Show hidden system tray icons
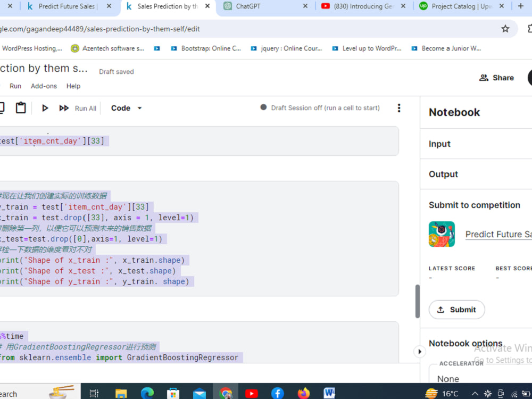This screenshot has width=532, height=399. [x=475, y=394]
